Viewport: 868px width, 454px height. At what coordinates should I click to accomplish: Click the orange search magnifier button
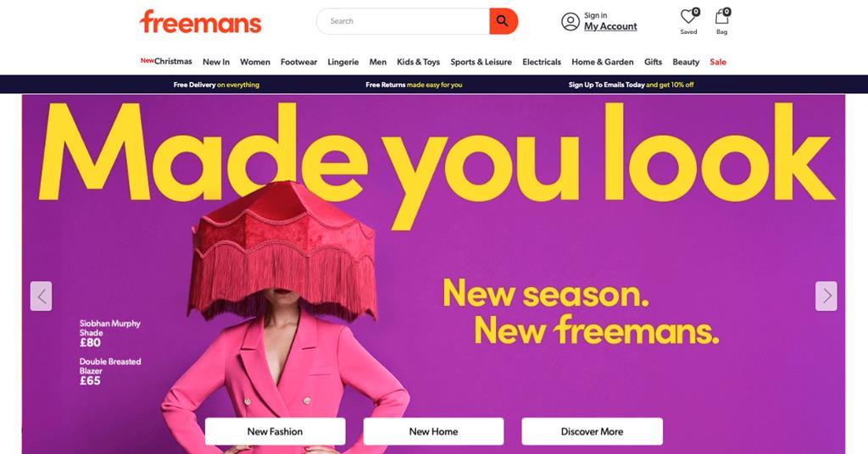(504, 21)
